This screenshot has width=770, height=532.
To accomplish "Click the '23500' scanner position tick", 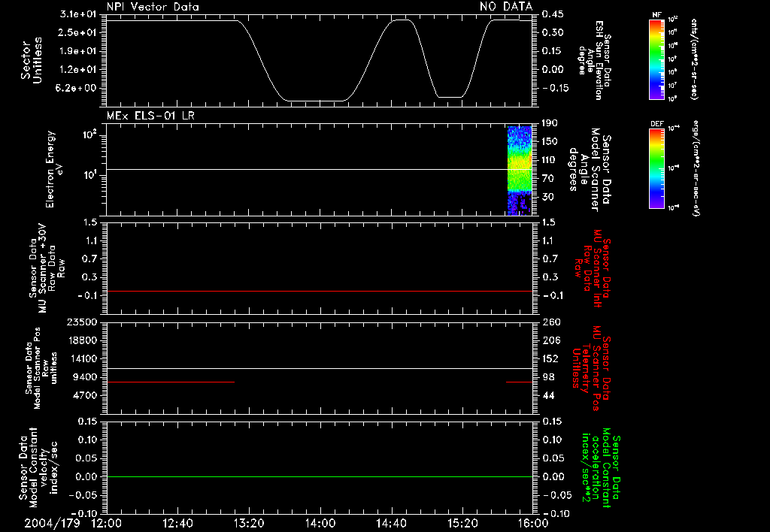I will pyautogui.click(x=82, y=322).
